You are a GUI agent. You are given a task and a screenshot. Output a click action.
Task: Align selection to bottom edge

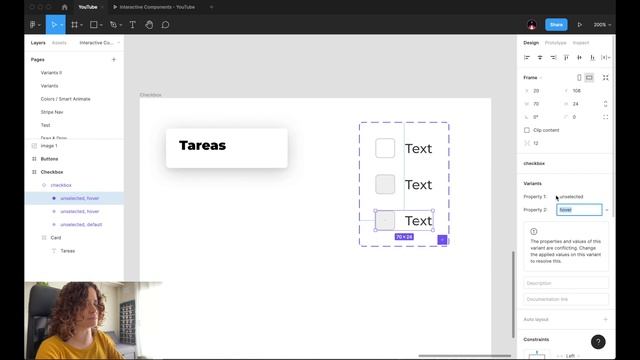pos(592,58)
